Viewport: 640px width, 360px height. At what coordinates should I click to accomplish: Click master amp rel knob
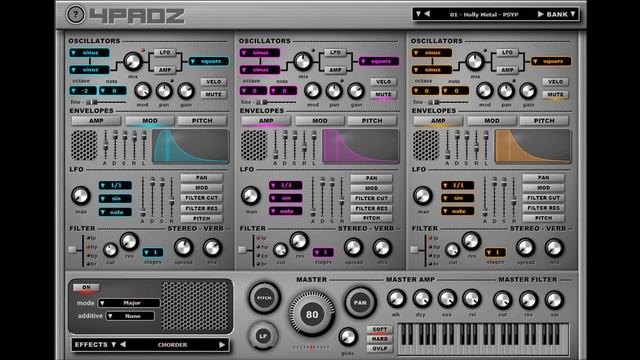472,299
